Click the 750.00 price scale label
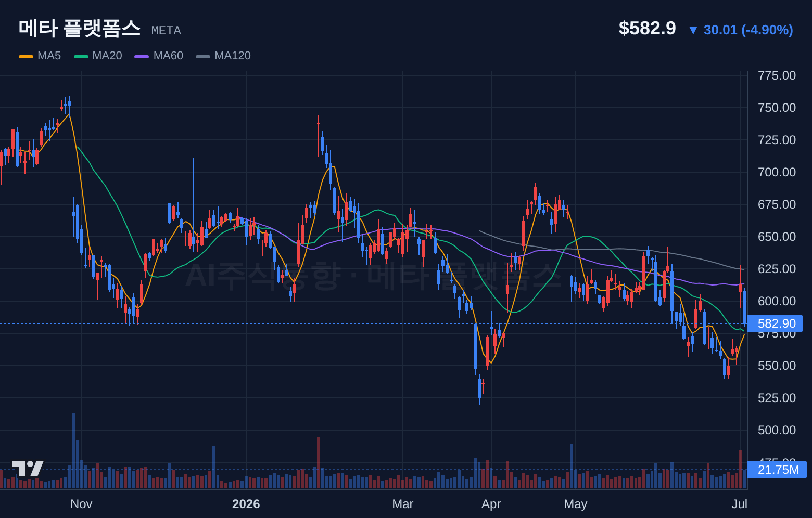The height and width of the screenshot is (518, 812). (777, 108)
